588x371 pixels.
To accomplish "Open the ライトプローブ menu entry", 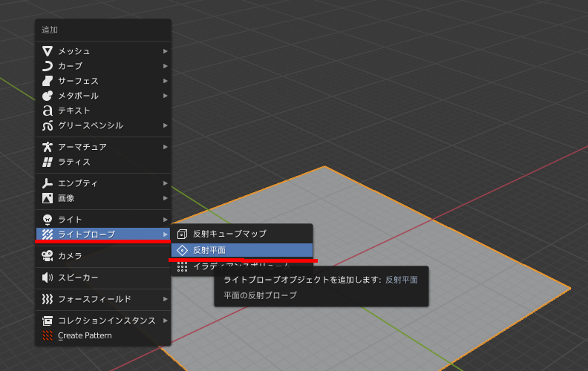I will point(103,234).
